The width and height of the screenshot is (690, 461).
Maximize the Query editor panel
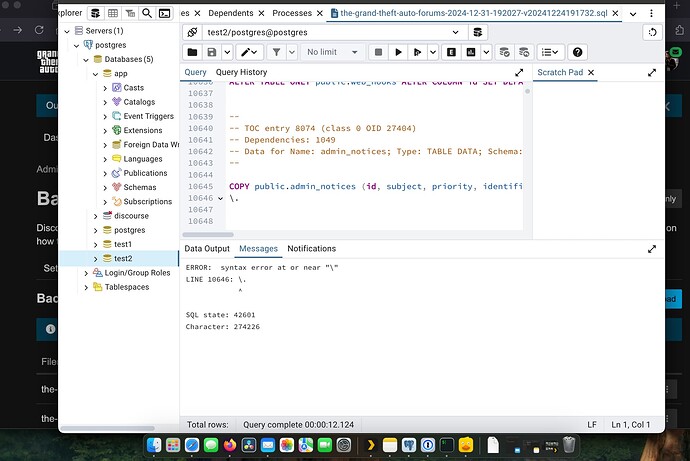coord(519,73)
